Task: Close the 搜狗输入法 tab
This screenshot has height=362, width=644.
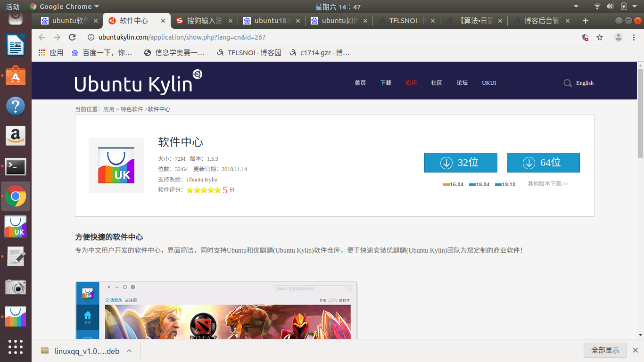Action: click(x=231, y=21)
